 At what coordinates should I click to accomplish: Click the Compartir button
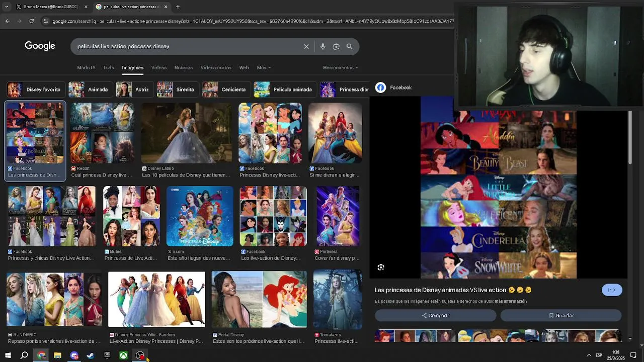pyautogui.click(x=436, y=315)
